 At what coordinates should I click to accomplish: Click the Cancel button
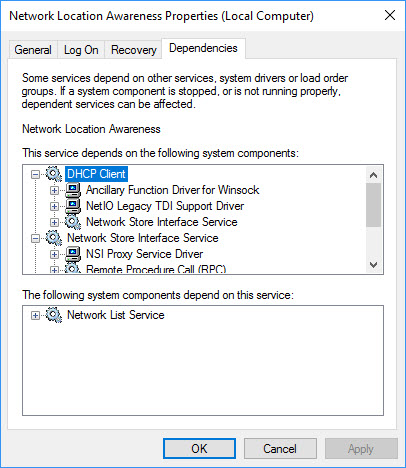pos(280,449)
